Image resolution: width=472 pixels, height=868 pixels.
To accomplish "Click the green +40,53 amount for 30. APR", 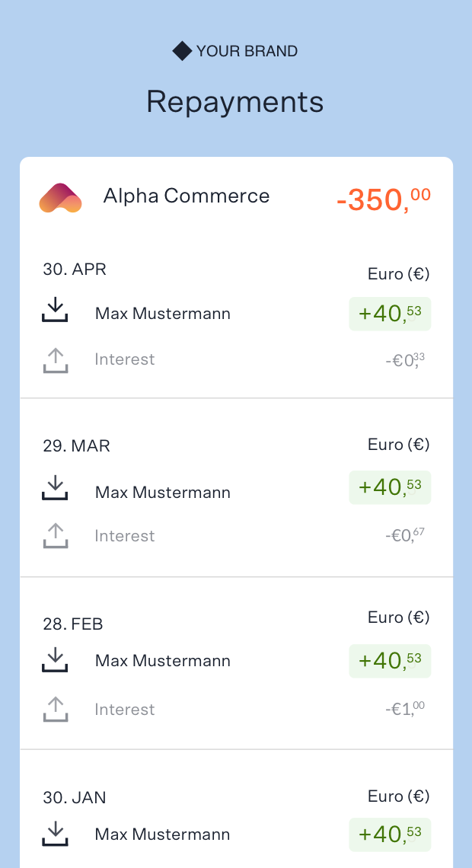I will pyautogui.click(x=390, y=313).
